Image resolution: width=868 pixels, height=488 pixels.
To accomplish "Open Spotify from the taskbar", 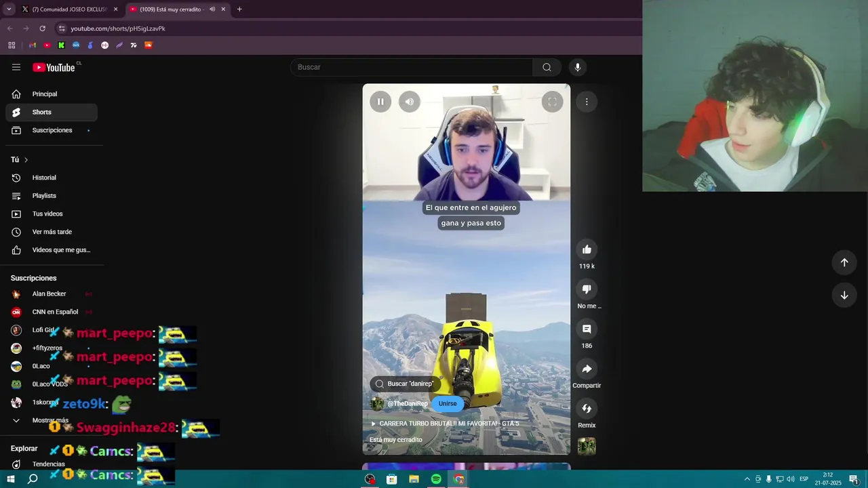I will [436, 479].
